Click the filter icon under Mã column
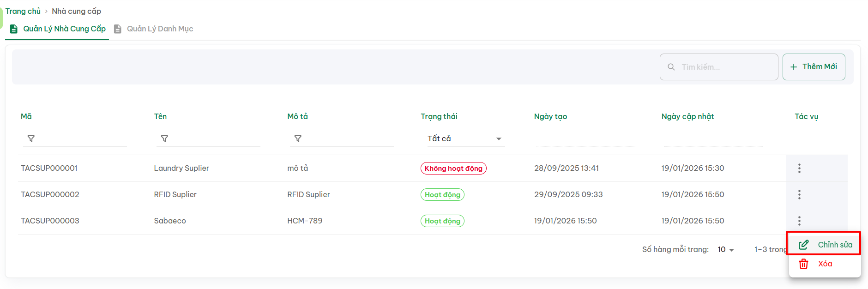The width and height of the screenshot is (868, 289). 31,138
